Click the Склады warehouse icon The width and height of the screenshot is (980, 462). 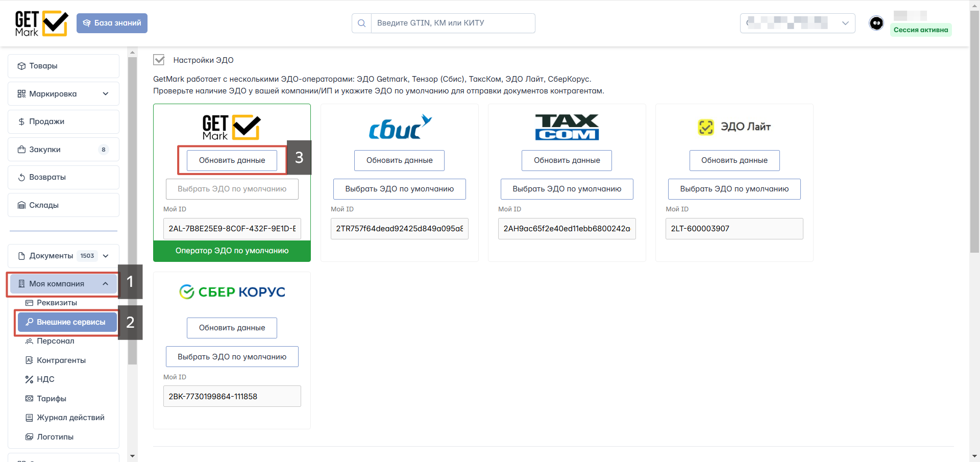click(x=21, y=205)
